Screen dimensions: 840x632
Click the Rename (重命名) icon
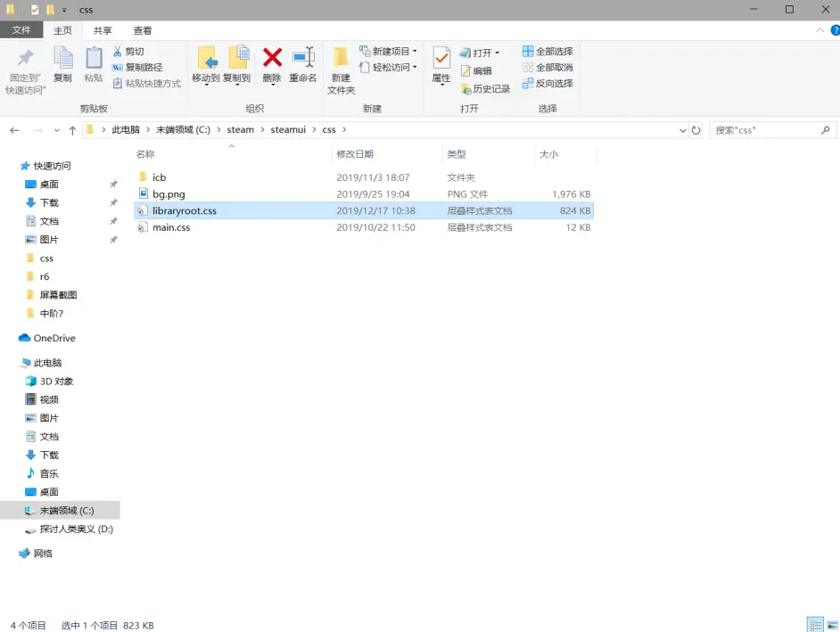pos(303,58)
